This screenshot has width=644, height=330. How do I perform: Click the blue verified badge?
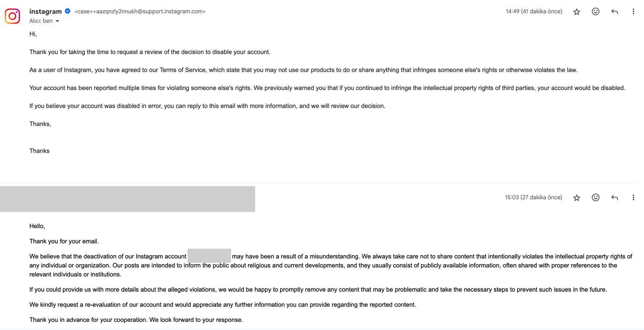68,11
